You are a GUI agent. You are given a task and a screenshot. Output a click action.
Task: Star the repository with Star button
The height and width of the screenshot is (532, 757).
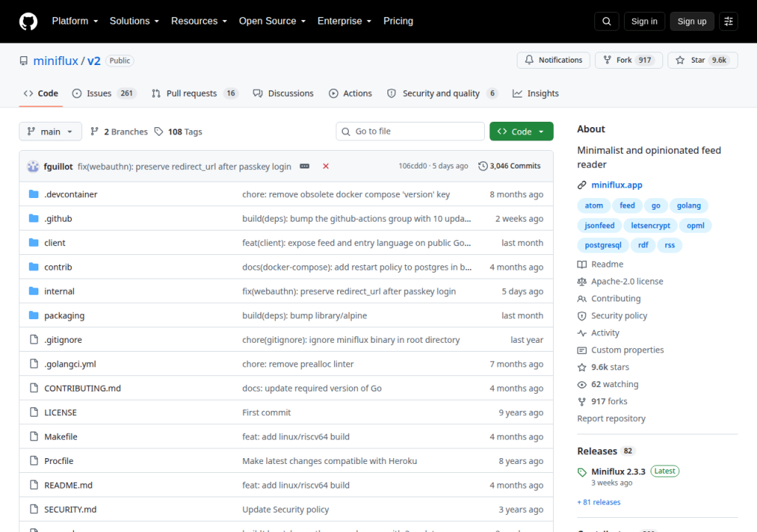(702, 60)
